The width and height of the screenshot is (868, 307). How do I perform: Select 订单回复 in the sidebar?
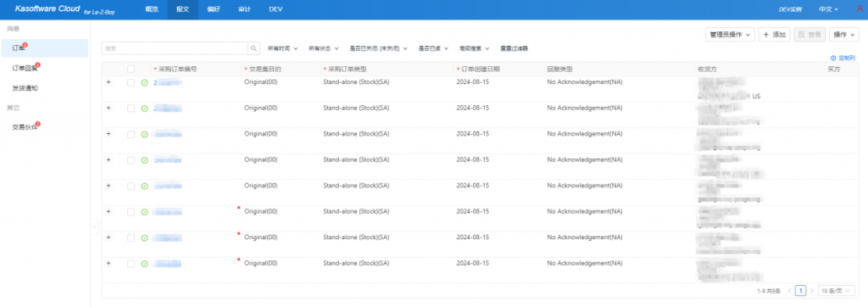[x=25, y=69]
